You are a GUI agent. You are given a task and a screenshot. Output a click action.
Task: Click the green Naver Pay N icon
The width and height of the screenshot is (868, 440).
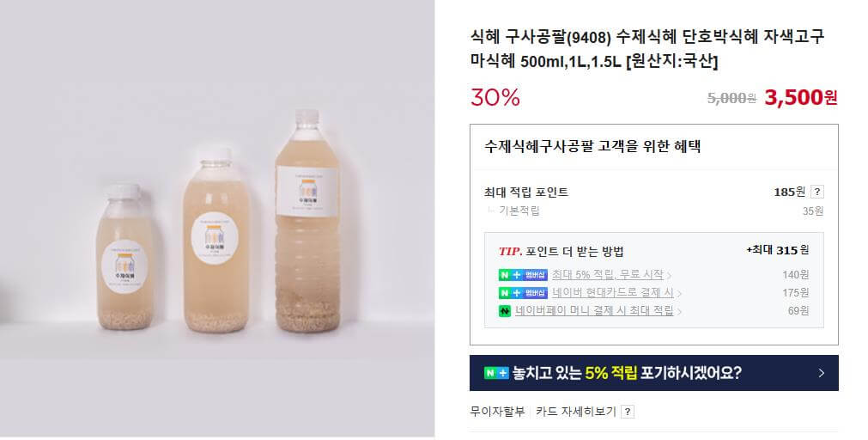coord(504,311)
